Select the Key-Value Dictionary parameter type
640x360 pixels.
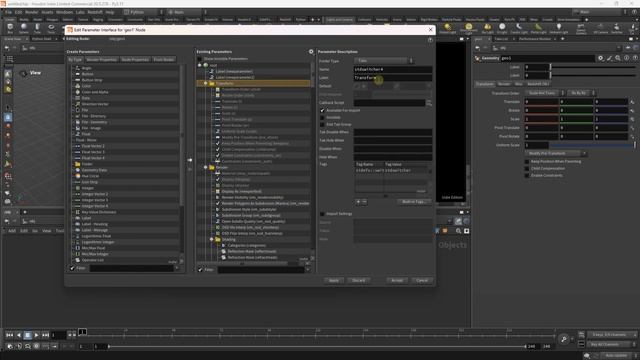click(x=99, y=212)
